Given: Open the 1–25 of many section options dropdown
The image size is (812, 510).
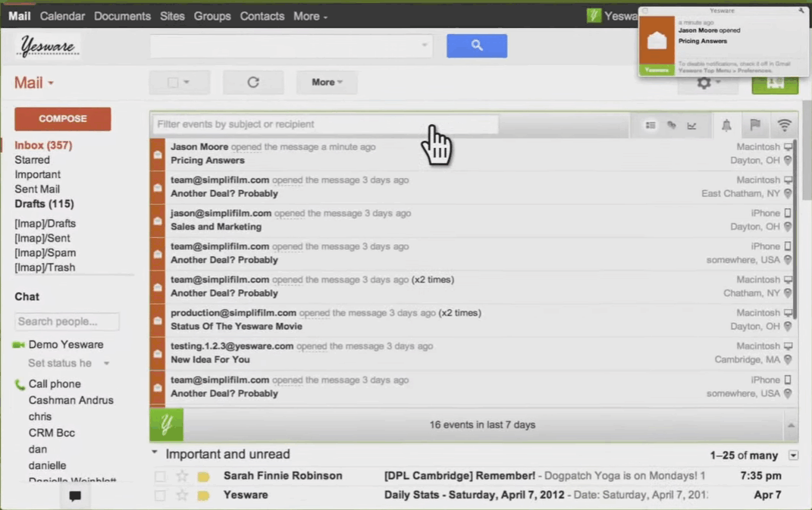Looking at the screenshot, I should (793, 455).
